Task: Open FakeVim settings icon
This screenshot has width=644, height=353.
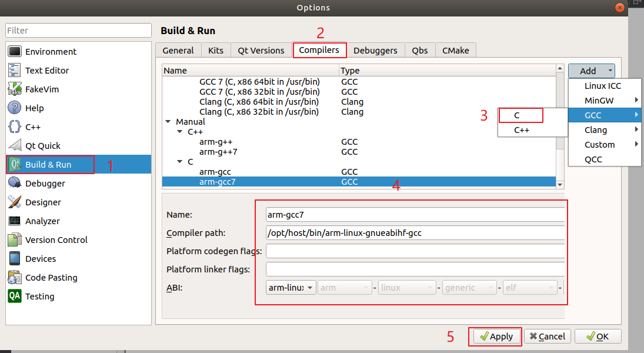Action: [x=14, y=89]
